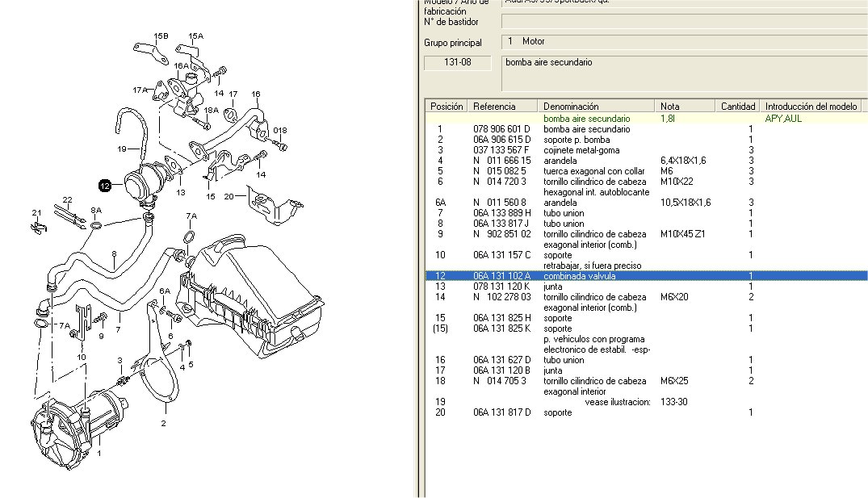This screenshot has height=498, width=868.
Task: Click the highlighted combinada valvula row
Action: 646,275
